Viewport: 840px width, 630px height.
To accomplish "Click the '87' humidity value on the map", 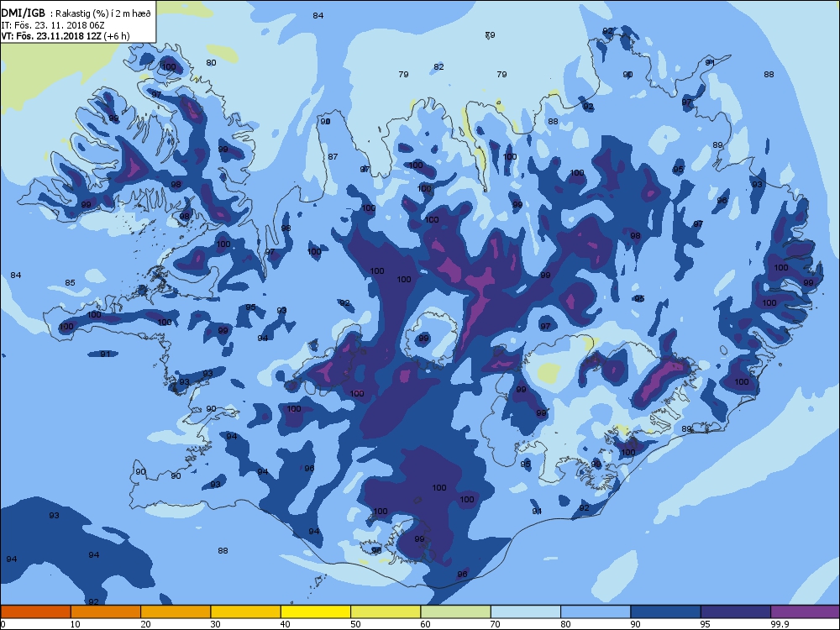I will [333, 157].
